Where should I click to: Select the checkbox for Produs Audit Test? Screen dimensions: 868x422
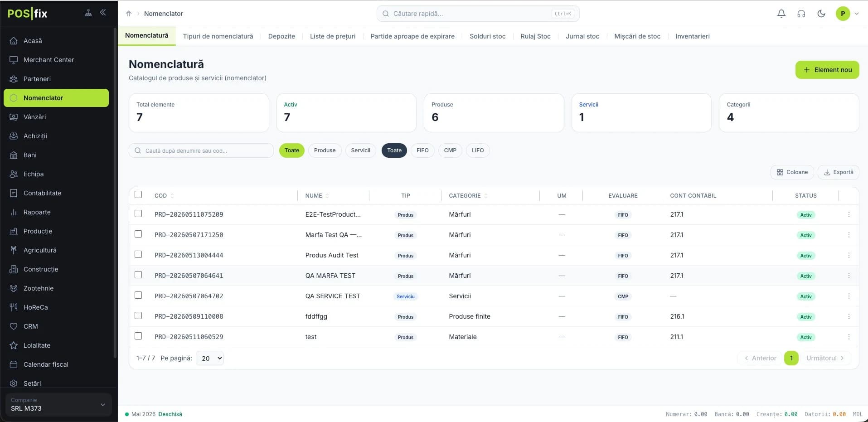tap(138, 254)
